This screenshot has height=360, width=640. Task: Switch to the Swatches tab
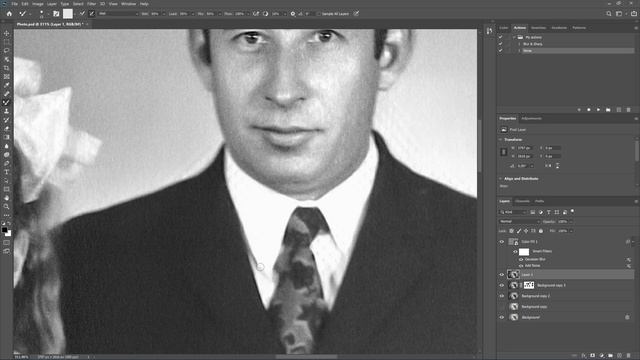538,28
